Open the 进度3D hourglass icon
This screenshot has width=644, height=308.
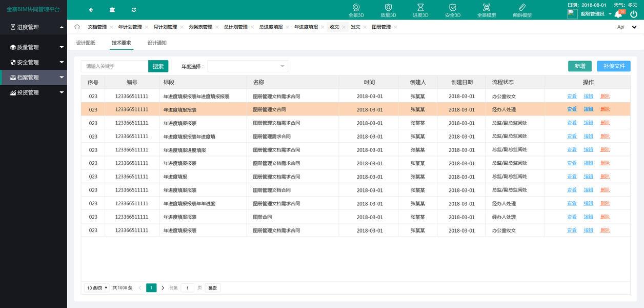tap(420, 7)
